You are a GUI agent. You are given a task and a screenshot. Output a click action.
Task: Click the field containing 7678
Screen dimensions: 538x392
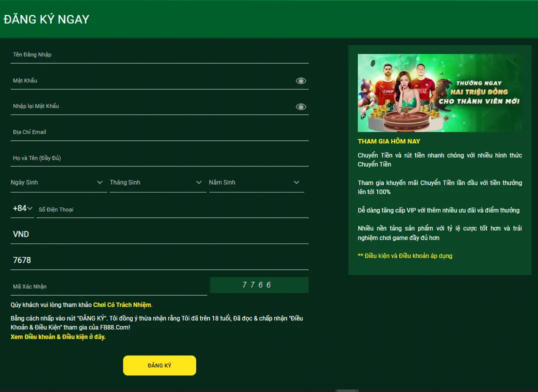click(x=160, y=260)
